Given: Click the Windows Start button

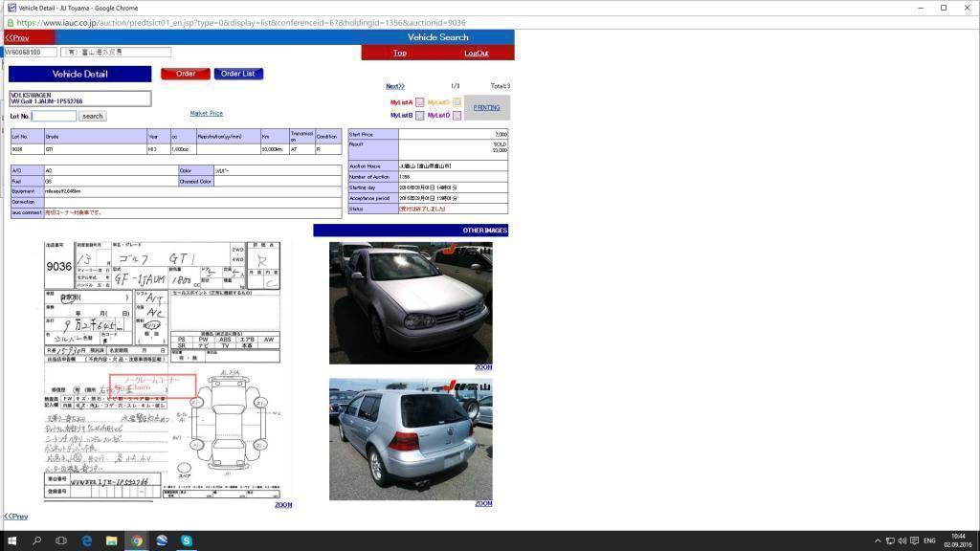Looking at the screenshot, I should point(11,540).
